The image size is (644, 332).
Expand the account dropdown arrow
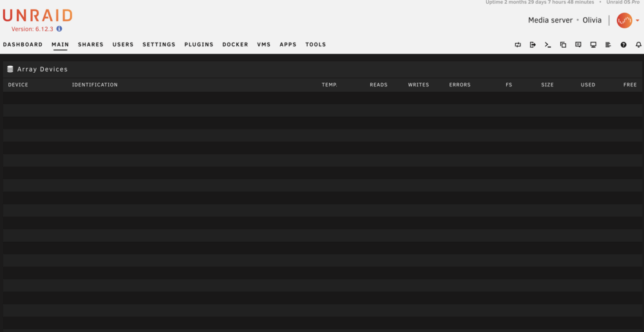coord(638,21)
